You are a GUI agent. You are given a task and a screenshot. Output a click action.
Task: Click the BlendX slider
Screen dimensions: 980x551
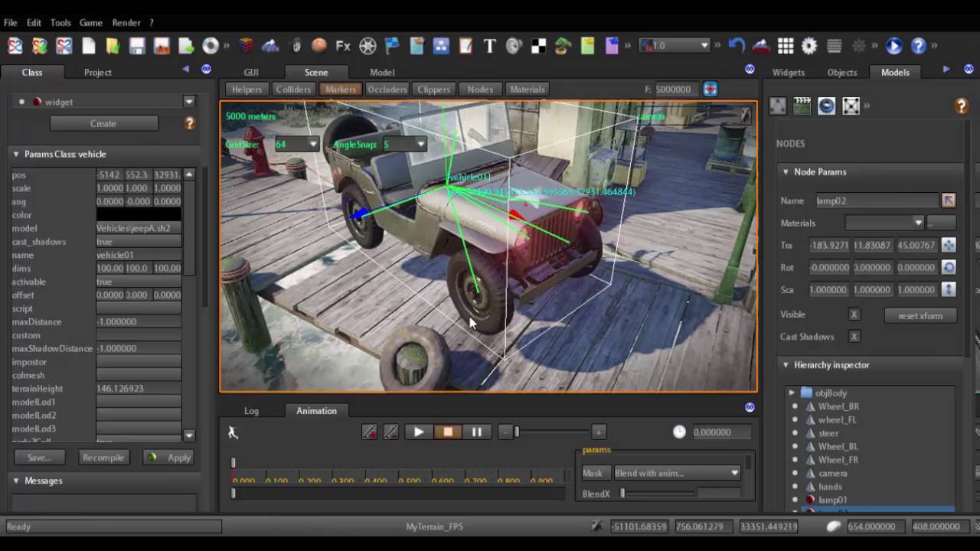click(x=658, y=494)
